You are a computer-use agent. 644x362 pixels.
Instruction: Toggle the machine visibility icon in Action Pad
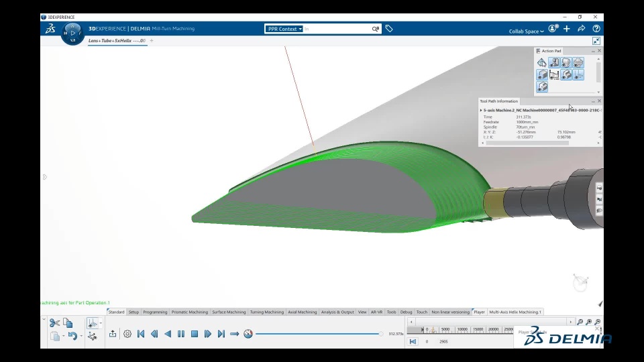554,62
